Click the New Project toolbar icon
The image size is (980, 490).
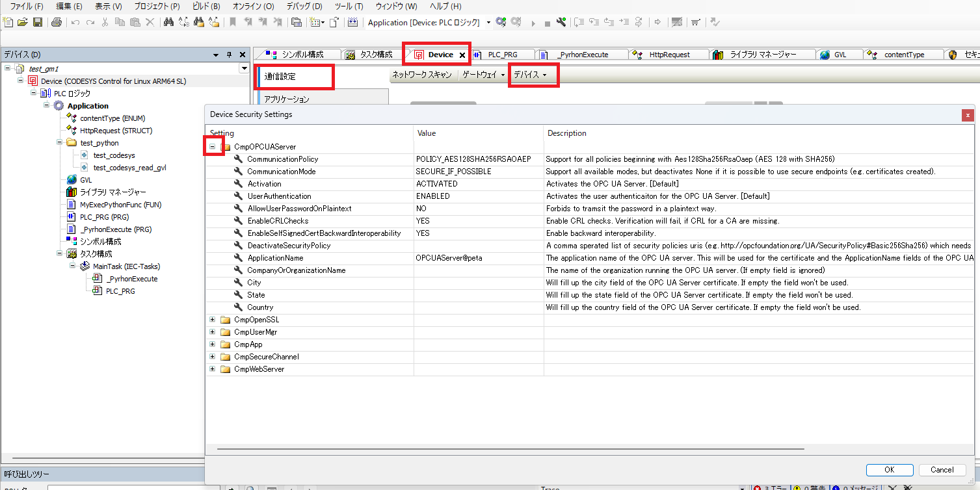tap(8, 22)
